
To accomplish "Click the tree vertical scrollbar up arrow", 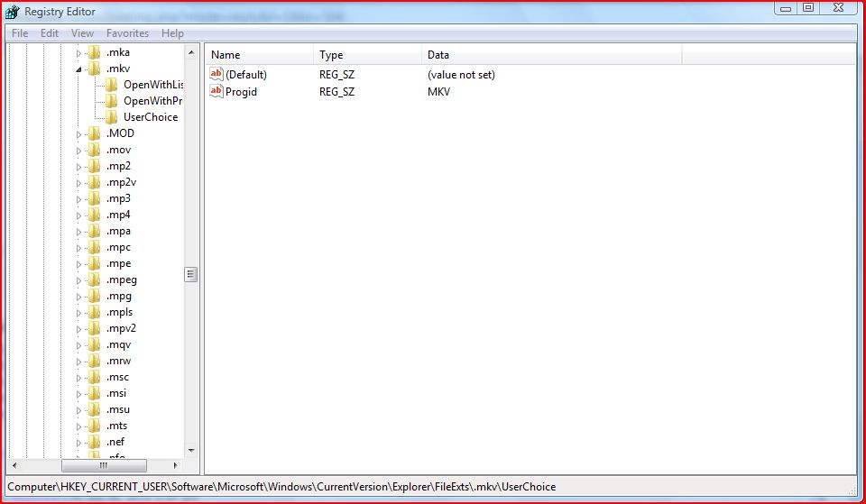I will (191, 52).
